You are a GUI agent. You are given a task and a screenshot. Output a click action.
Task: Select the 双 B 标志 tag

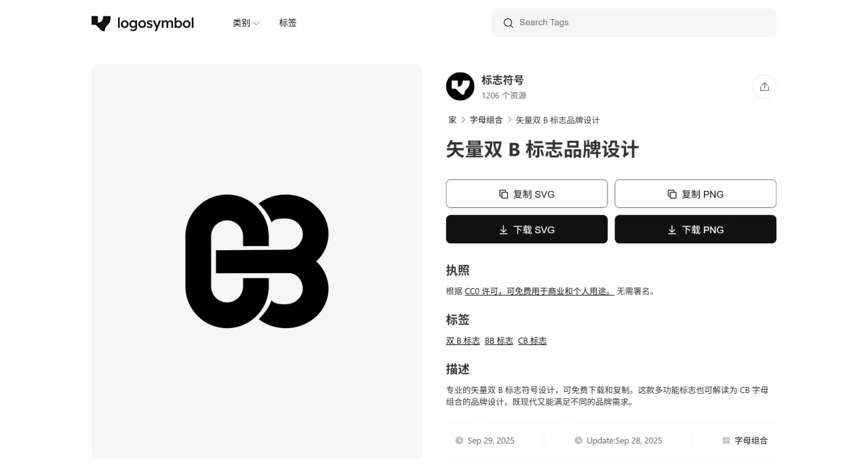(x=462, y=341)
